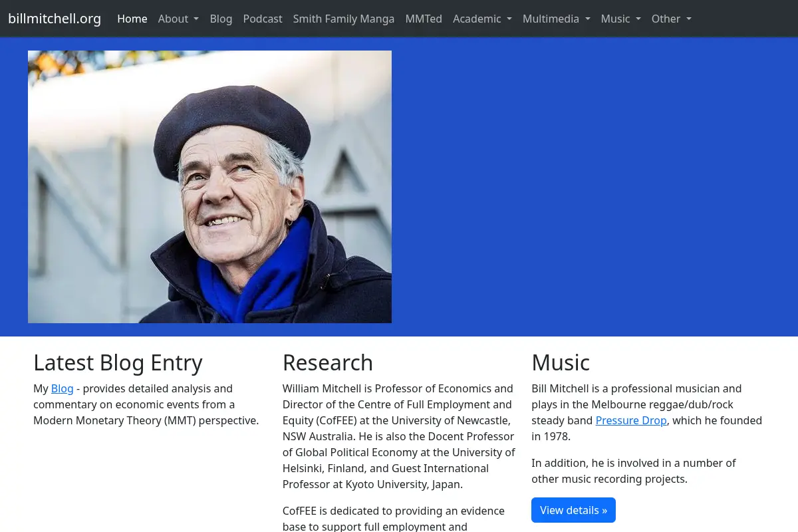Image resolution: width=798 pixels, height=532 pixels.
Task: Open the billmitchell.org brand link
Action: [x=55, y=19]
